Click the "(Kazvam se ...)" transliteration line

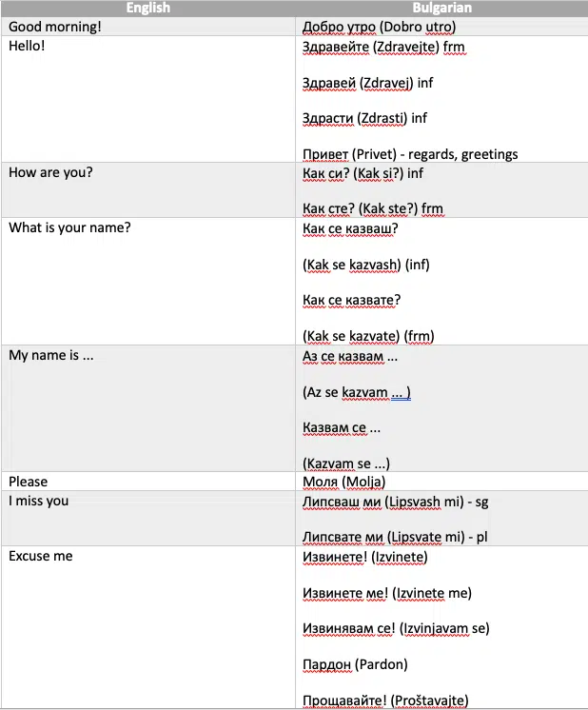345,464
